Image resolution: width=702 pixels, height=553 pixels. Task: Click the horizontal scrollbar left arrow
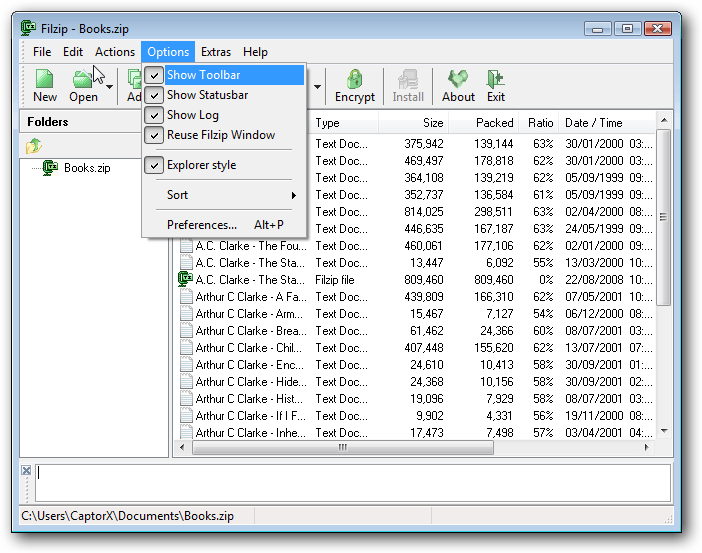pos(182,447)
